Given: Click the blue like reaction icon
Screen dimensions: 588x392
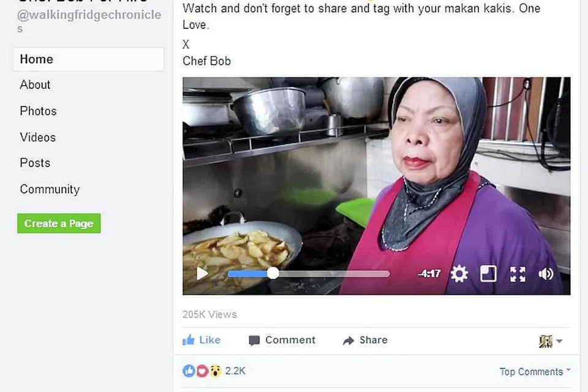Looking at the screenshot, I should click(x=189, y=371).
